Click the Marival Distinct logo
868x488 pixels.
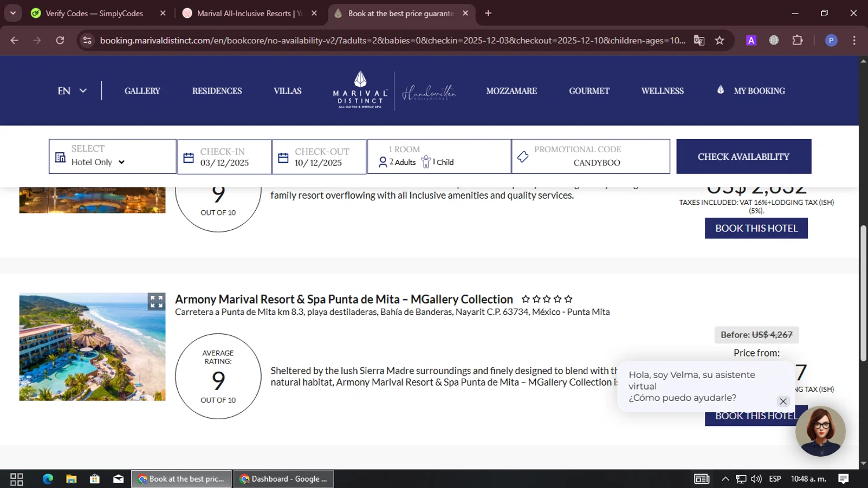click(360, 90)
